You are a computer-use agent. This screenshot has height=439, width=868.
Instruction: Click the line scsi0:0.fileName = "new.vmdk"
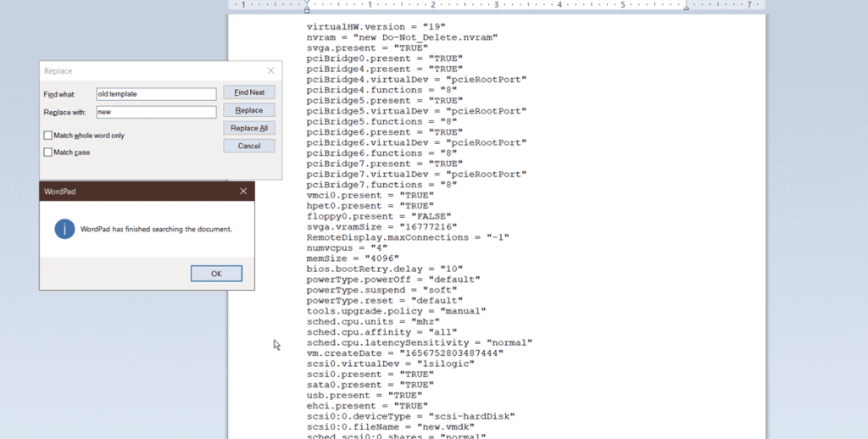click(x=392, y=426)
